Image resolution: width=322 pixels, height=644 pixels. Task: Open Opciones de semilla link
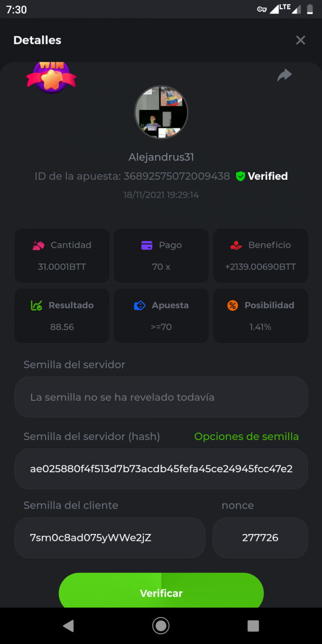coord(246,437)
